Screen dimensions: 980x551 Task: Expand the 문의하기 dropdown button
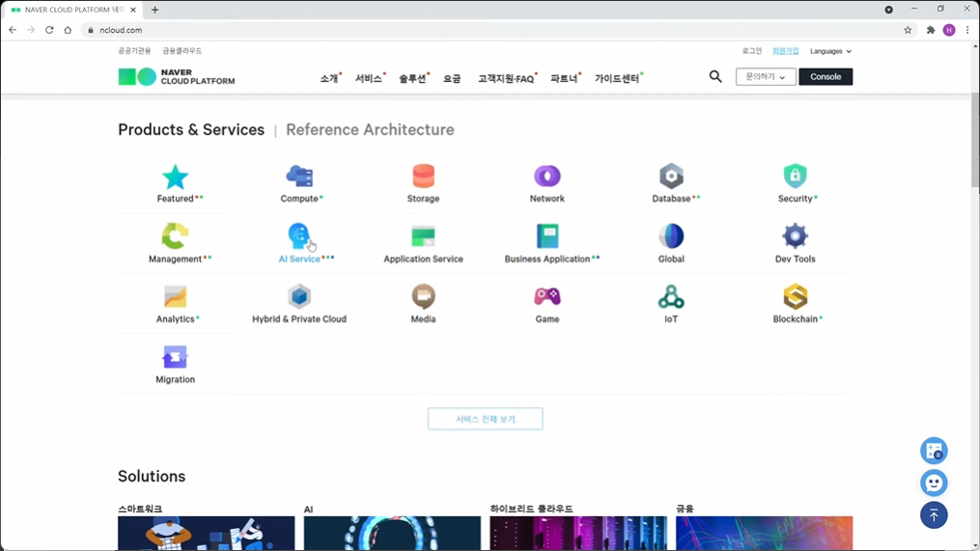coord(766,77)
